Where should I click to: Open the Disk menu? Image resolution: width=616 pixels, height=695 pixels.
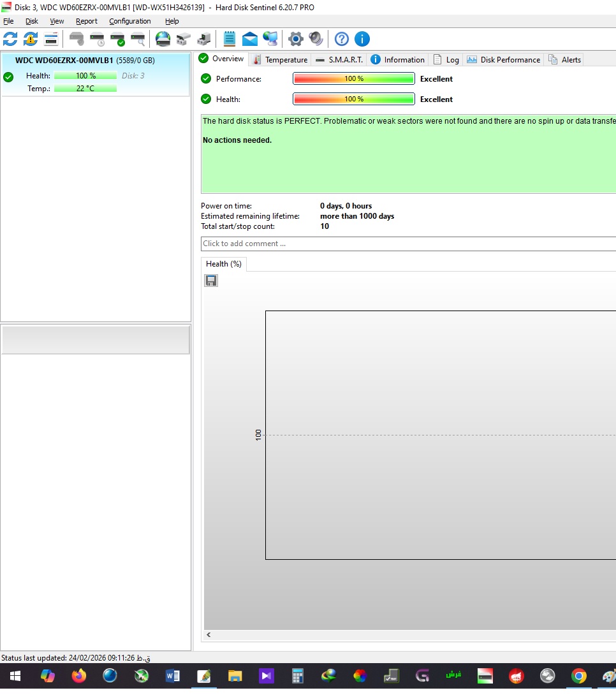(x=32, y=21)
